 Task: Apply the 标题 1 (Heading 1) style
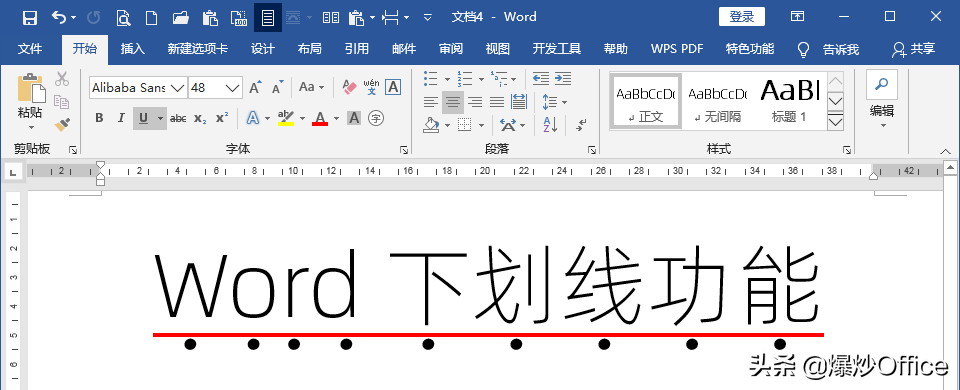pyautogui.click(x=789, y=100)
